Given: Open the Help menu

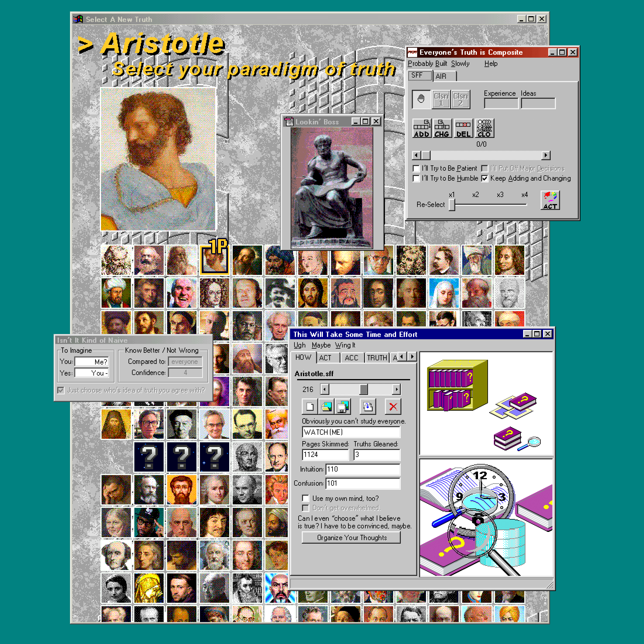Looking at the screenshot, I should (x=491, y=63).
